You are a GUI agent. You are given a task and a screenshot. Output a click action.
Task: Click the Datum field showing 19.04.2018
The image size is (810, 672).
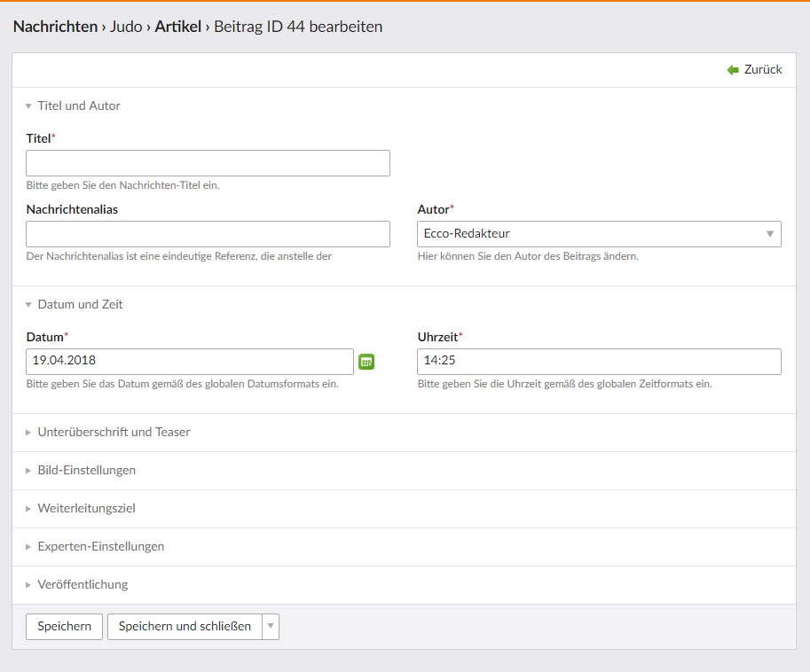[x=190, y=362]
